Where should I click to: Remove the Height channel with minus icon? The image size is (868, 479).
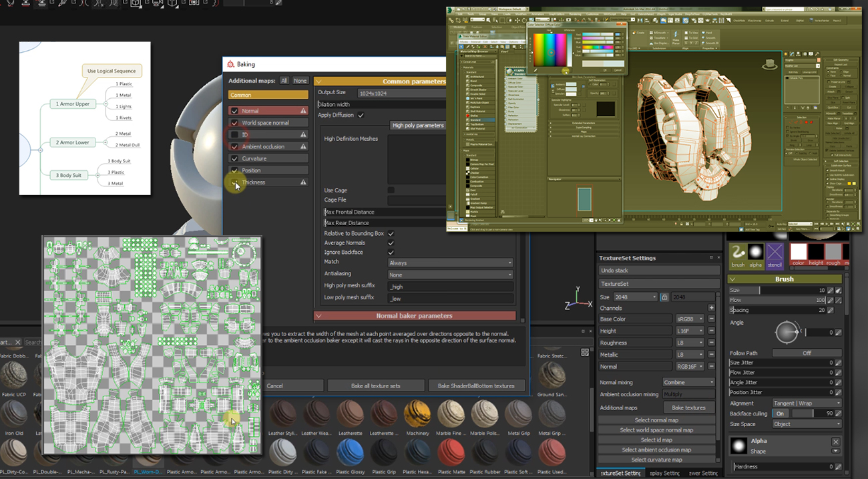point(711,331)
